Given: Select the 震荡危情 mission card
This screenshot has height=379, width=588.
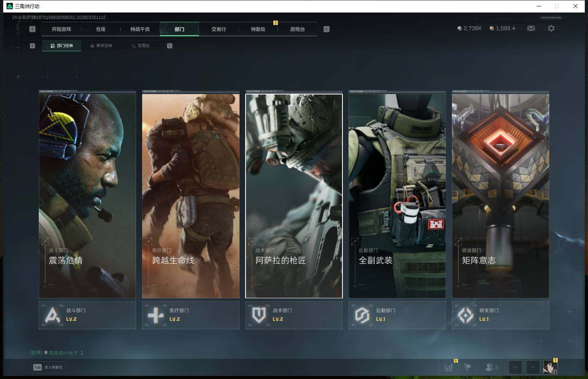Looking at the screenshot, I should click(x=87, y=196).
